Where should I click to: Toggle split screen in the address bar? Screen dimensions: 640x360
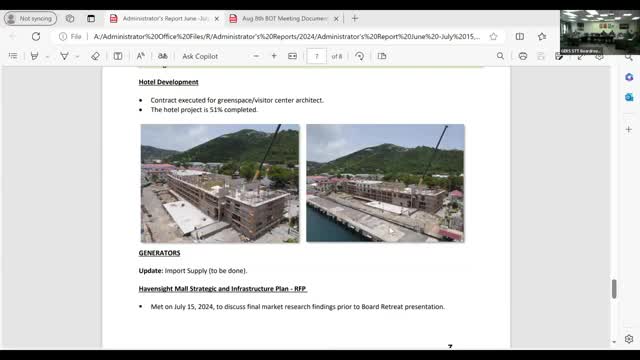click(x=520, y=36)
